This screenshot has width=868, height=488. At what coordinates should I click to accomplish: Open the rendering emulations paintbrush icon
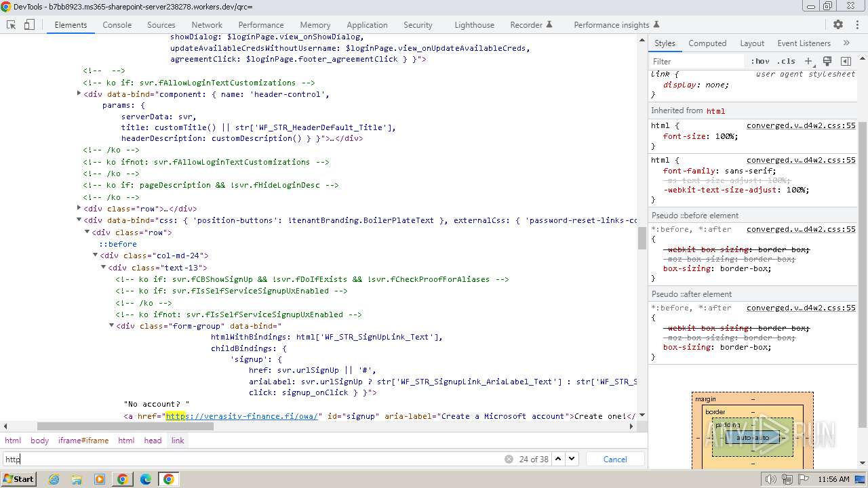pyautogui.click(x=827, y=61)
